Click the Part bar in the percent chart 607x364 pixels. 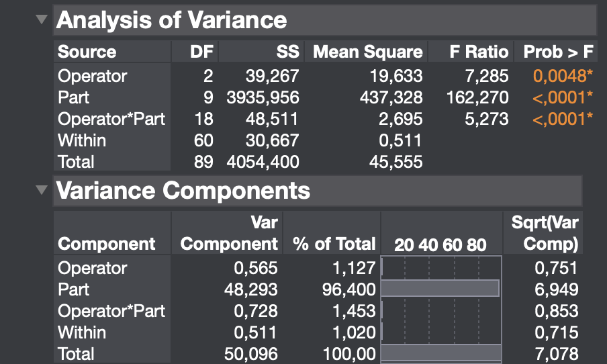tap(440, 289)
